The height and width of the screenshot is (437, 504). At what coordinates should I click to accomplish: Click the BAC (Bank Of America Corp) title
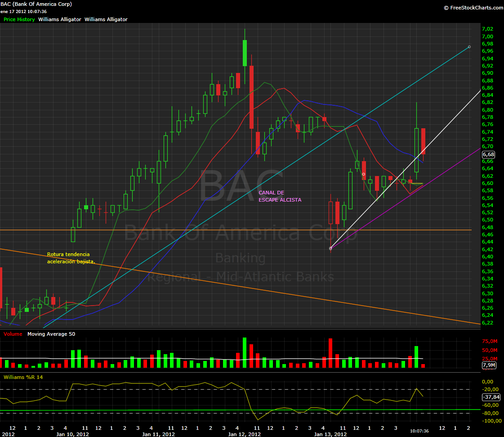(36, 4)
